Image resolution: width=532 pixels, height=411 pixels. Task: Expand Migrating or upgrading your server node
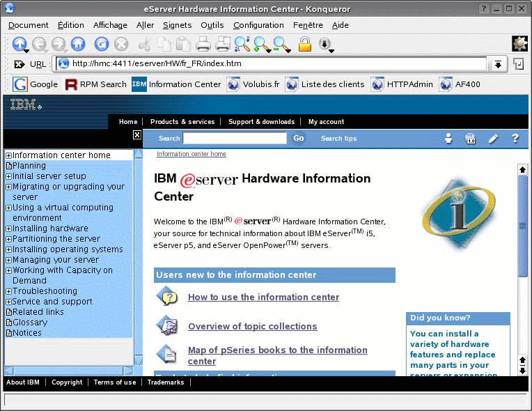[9, 187]
